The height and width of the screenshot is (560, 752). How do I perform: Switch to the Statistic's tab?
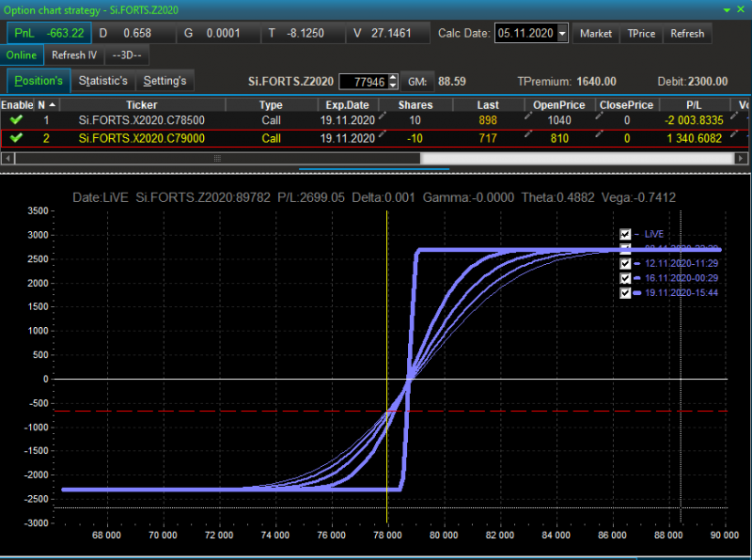(103, 81)
